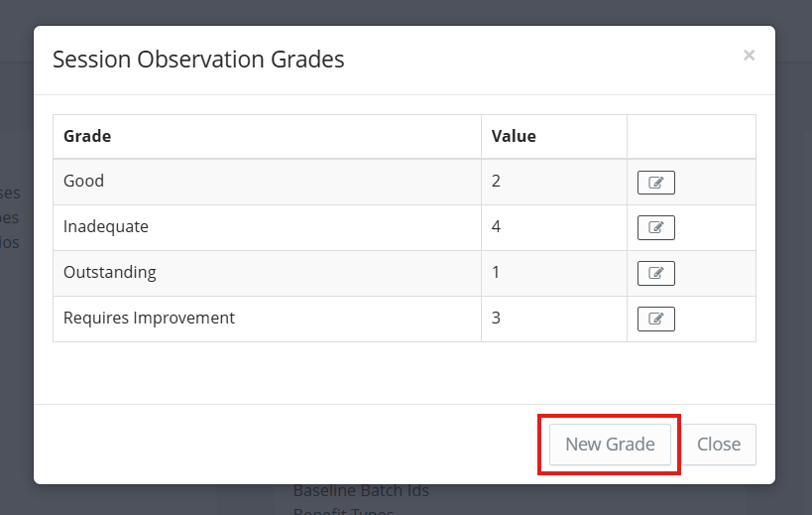Image resolution: width=812 pixels, height=515 pixels.
Task: Select the Good grade name cell
Action: (x=83, y=182)
